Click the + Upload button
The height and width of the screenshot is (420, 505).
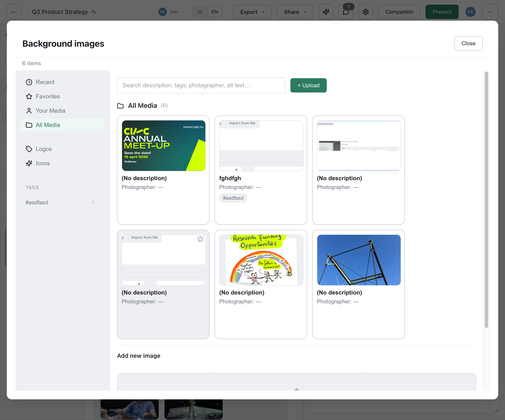click(308, 85)
